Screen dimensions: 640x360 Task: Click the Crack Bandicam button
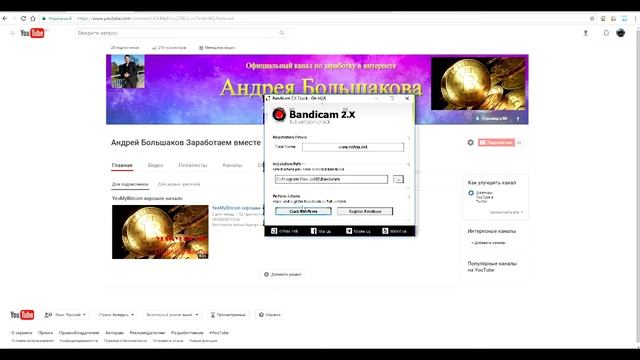coord(303,211)
